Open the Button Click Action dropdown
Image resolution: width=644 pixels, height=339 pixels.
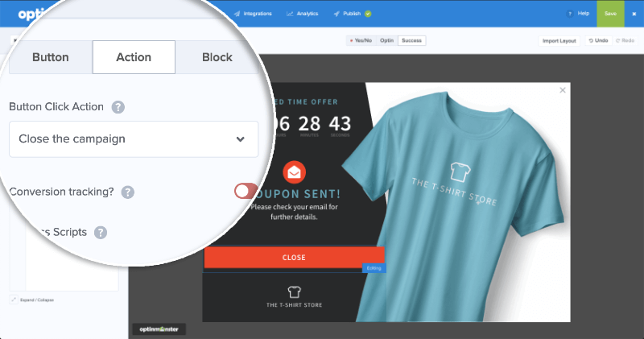click(134, 138)
